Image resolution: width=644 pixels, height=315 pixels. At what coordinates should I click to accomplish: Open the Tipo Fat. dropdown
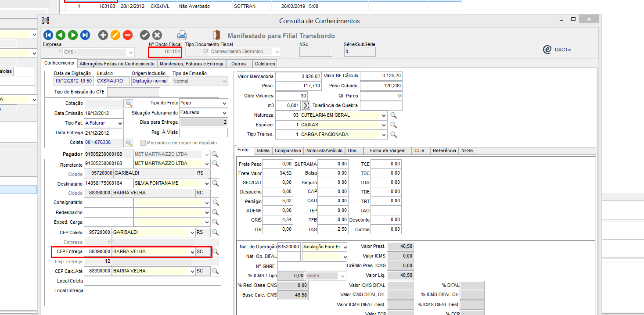[120, 123]
